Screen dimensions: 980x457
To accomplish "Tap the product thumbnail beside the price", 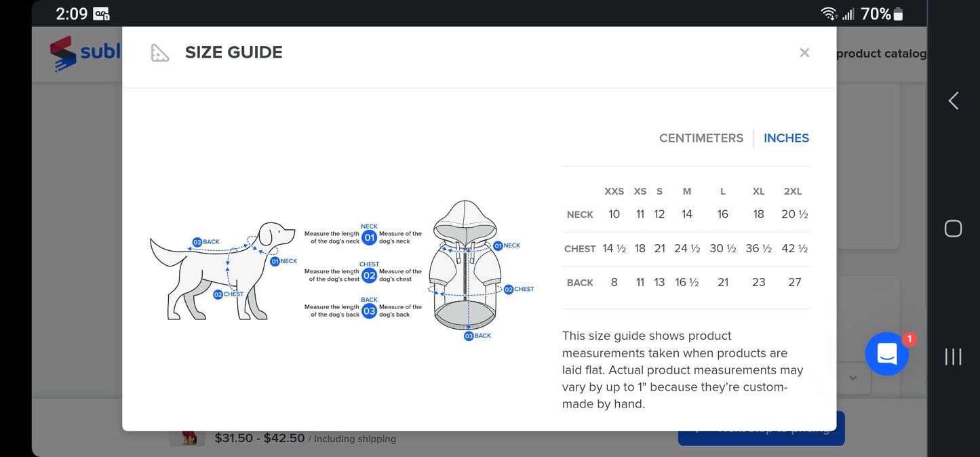I will [187, 437].
